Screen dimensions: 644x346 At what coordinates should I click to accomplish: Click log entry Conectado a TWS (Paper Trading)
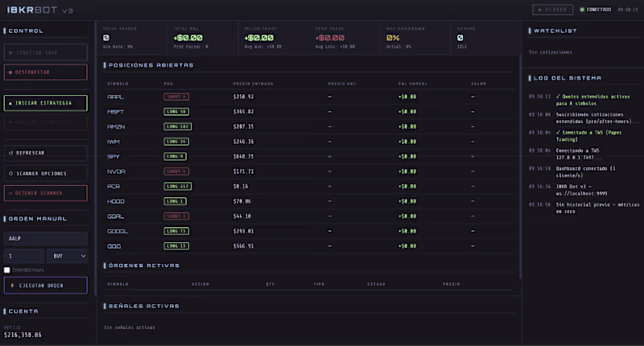pos(588,136)
